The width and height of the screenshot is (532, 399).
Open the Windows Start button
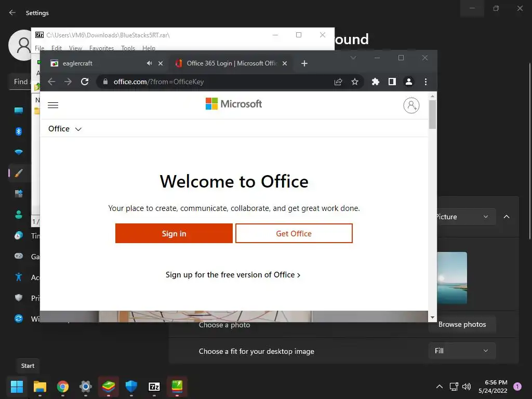pyautogui.click(x=17, y=387)
